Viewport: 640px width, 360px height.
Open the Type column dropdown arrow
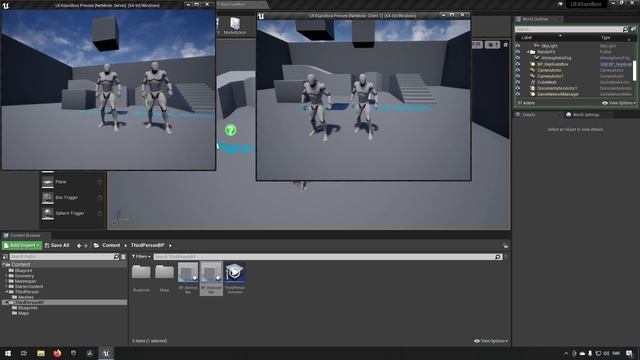[x=629, y=39]
